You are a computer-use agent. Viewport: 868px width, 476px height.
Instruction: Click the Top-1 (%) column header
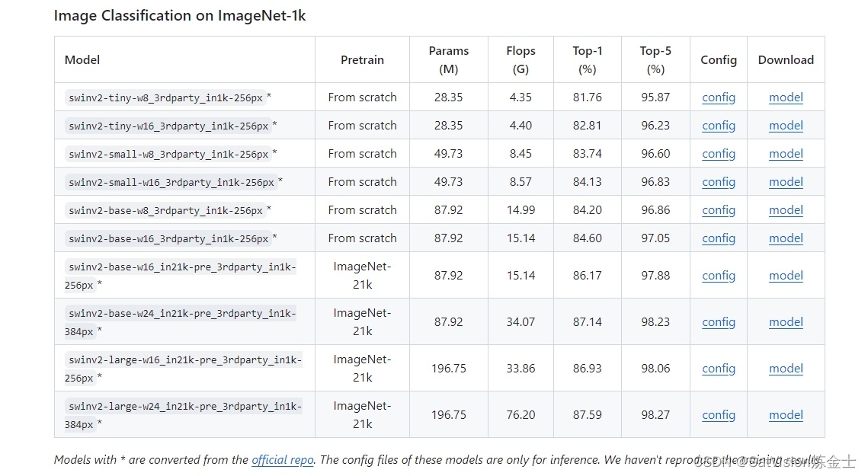(x=588, y=59)
